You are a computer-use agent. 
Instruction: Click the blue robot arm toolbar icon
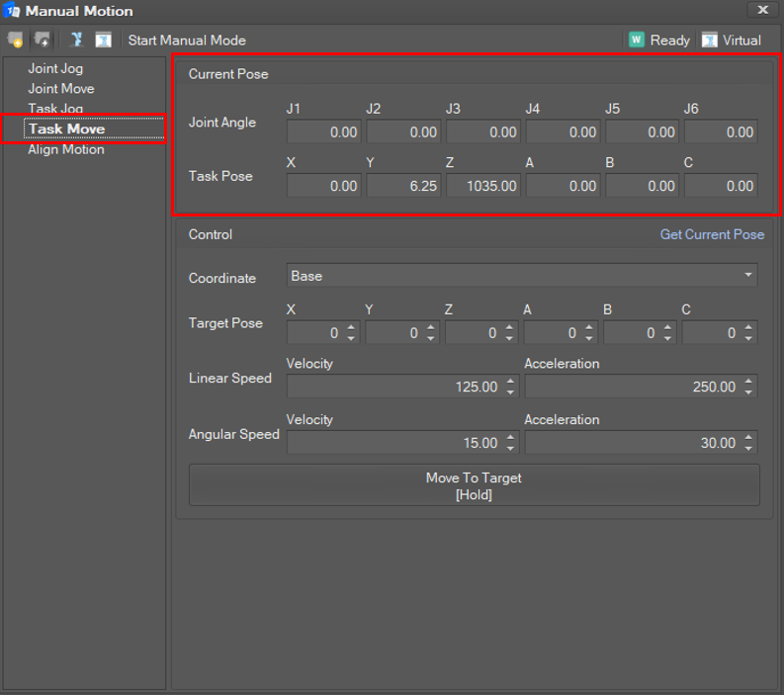tap(76, 41)
